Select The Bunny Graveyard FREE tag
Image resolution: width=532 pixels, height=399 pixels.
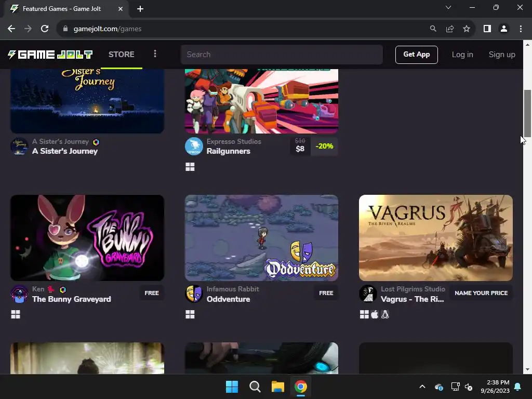point(152,293)
